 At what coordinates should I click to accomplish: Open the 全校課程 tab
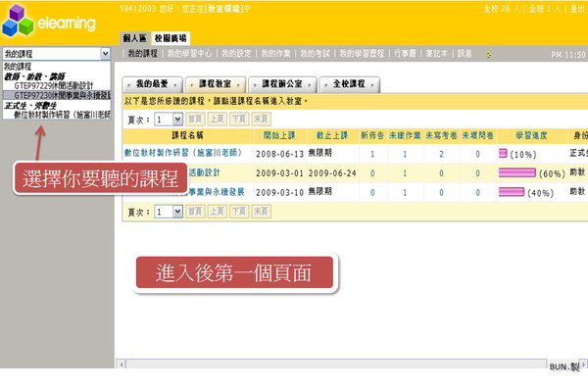[349, 84]
